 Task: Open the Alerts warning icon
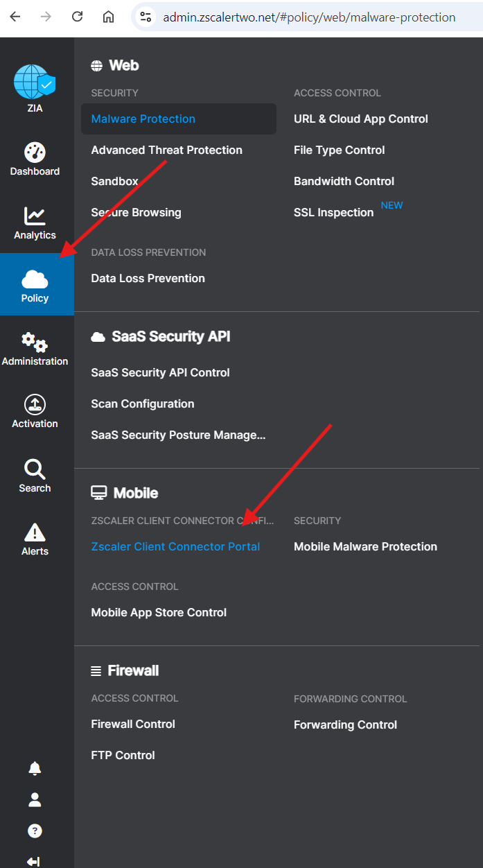click(35, 532)
